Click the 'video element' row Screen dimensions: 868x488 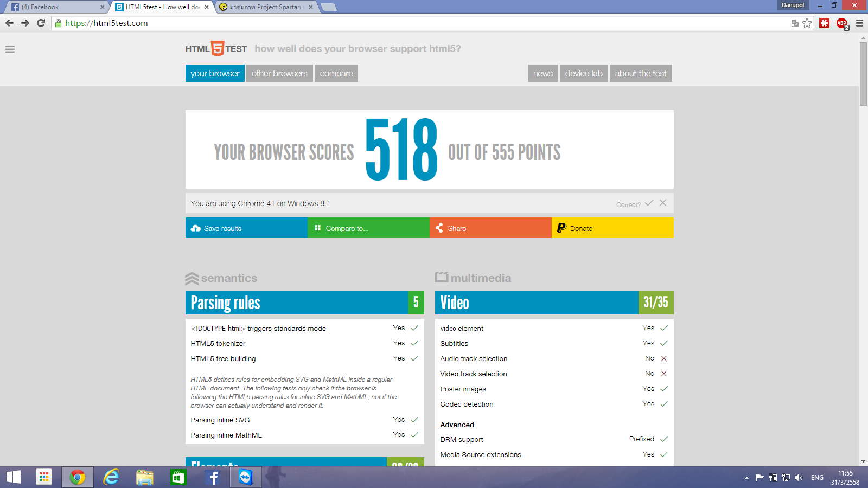pos(554,328)
